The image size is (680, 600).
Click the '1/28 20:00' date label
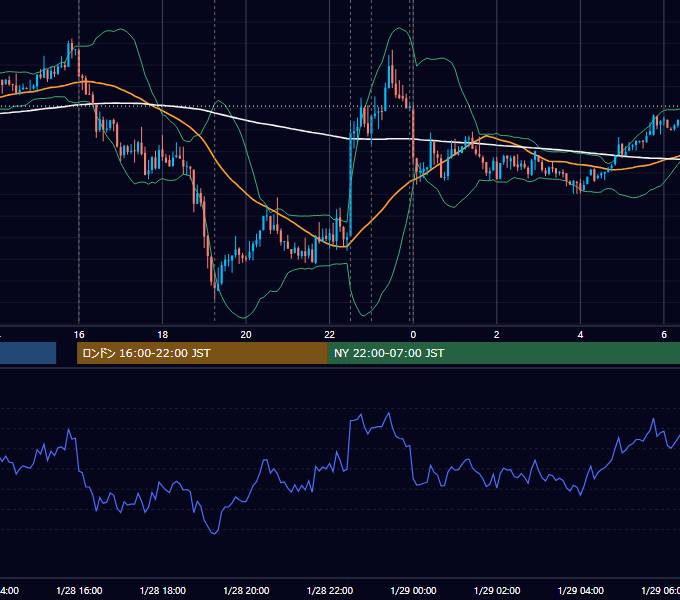(x=246, y=590)
